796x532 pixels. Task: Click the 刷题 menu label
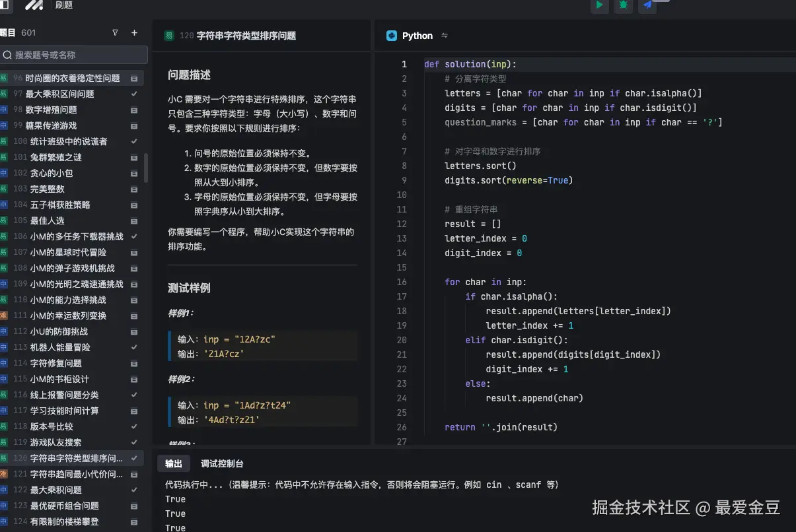[x=64, y=5]
